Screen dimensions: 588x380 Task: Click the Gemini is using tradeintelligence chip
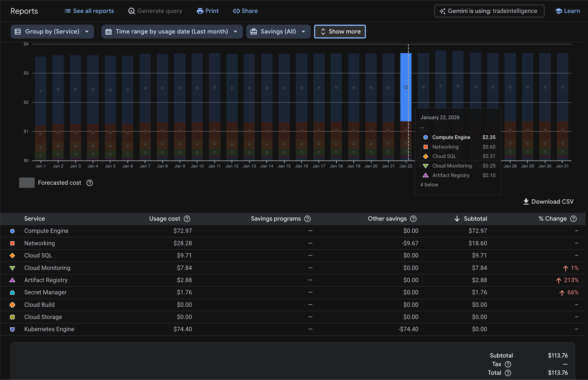489,11
